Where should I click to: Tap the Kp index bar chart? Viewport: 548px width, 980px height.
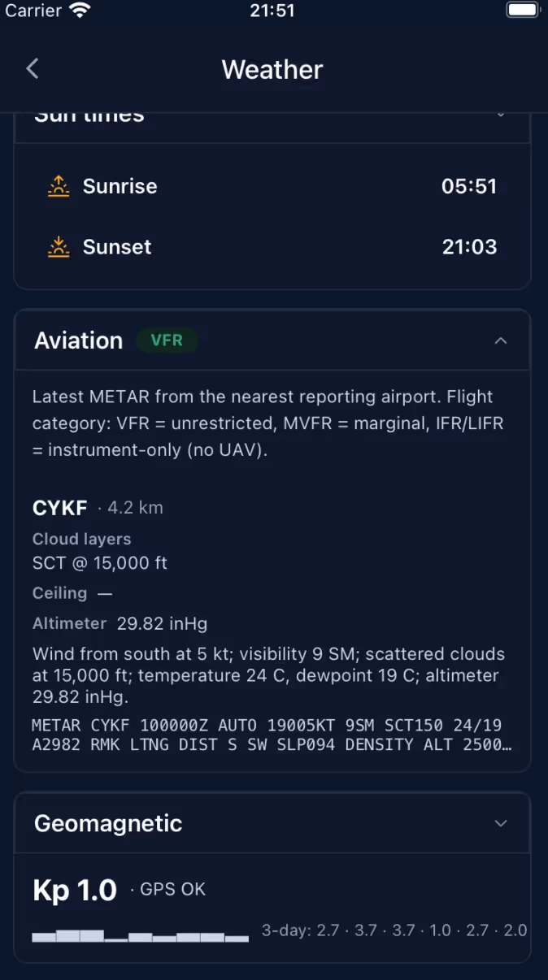pyautogui.click(x=141, y=935)
